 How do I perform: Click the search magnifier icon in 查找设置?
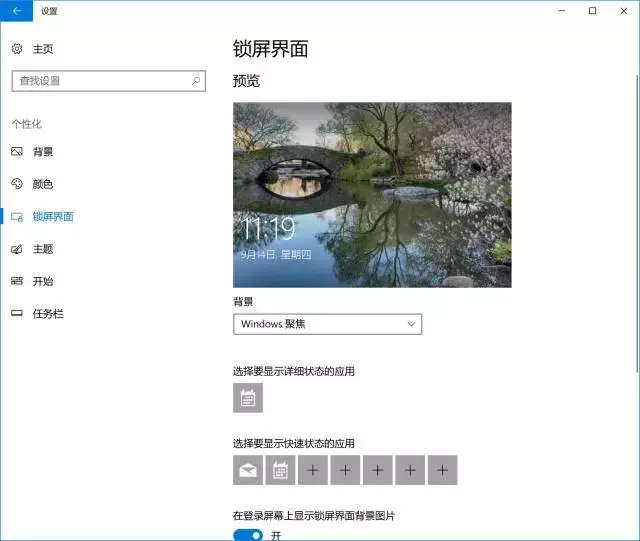(x=196, y=81)
